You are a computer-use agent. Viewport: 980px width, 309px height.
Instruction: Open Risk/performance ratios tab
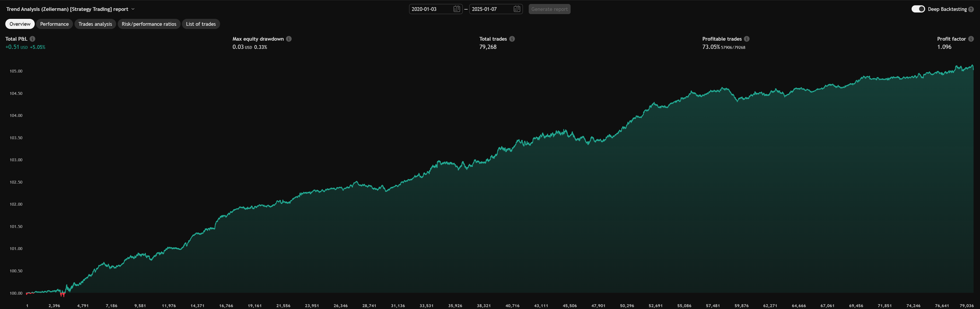(149, 24)
